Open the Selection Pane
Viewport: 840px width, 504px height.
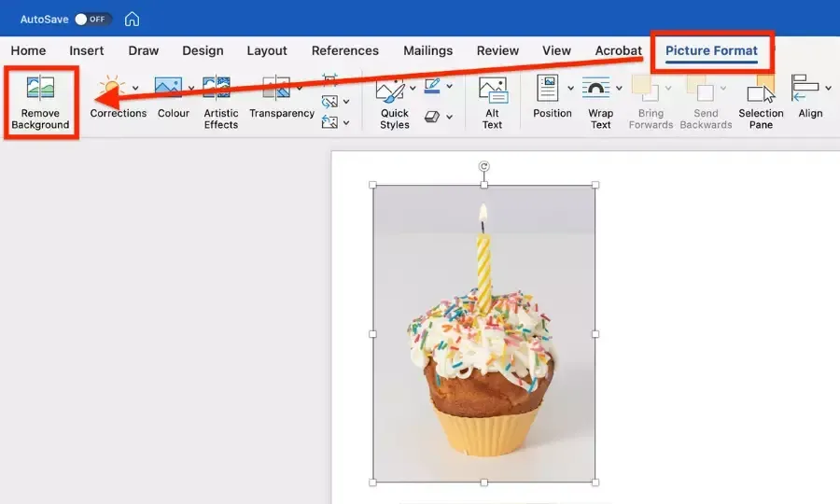click(x=761, y=90)
